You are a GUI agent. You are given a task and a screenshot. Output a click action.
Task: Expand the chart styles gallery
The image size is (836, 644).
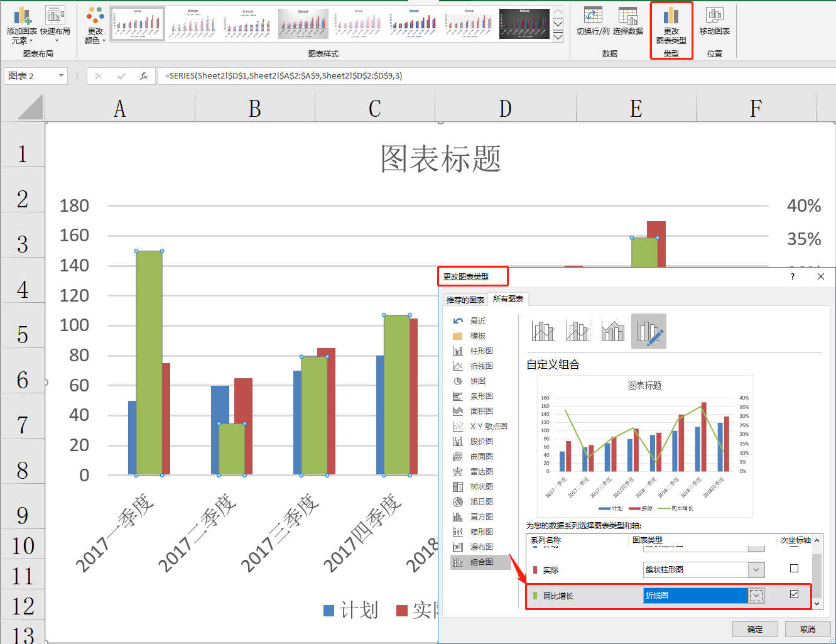pyautogui.click(x=558, y=37)
